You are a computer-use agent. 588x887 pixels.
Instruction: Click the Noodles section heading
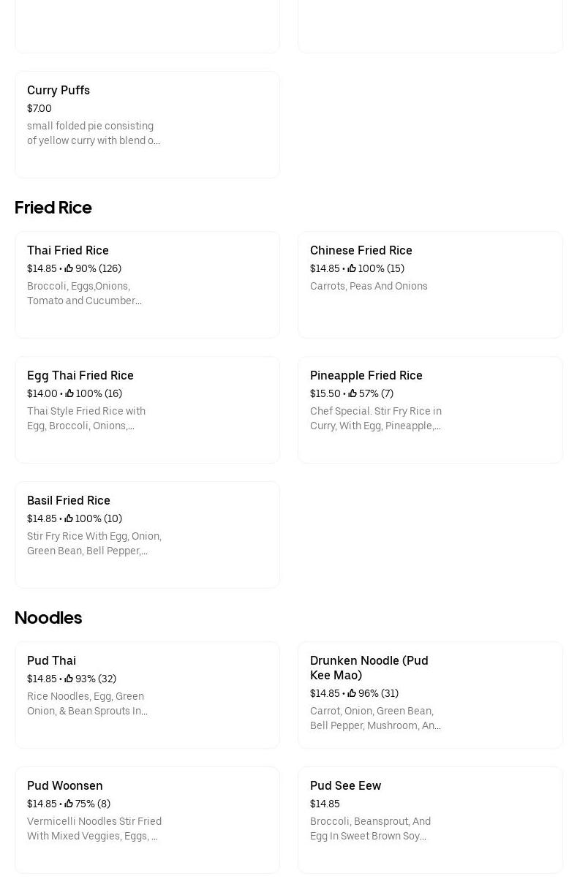48,618
